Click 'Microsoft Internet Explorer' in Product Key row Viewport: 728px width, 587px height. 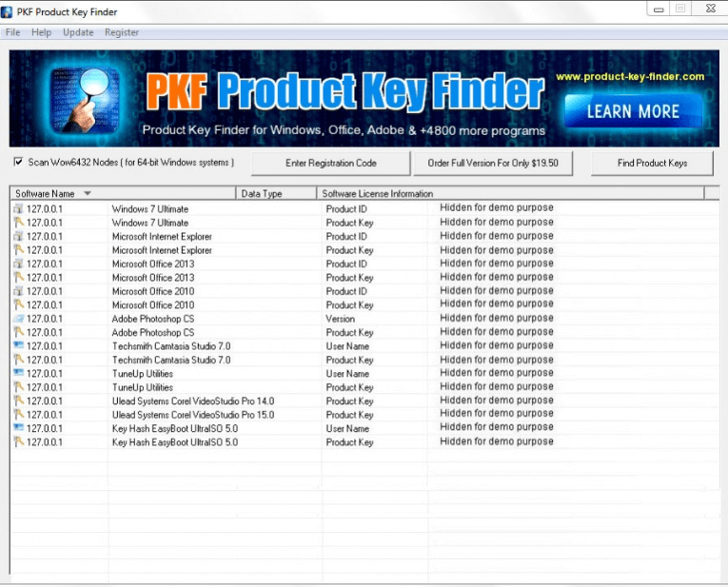pos(162,250)
